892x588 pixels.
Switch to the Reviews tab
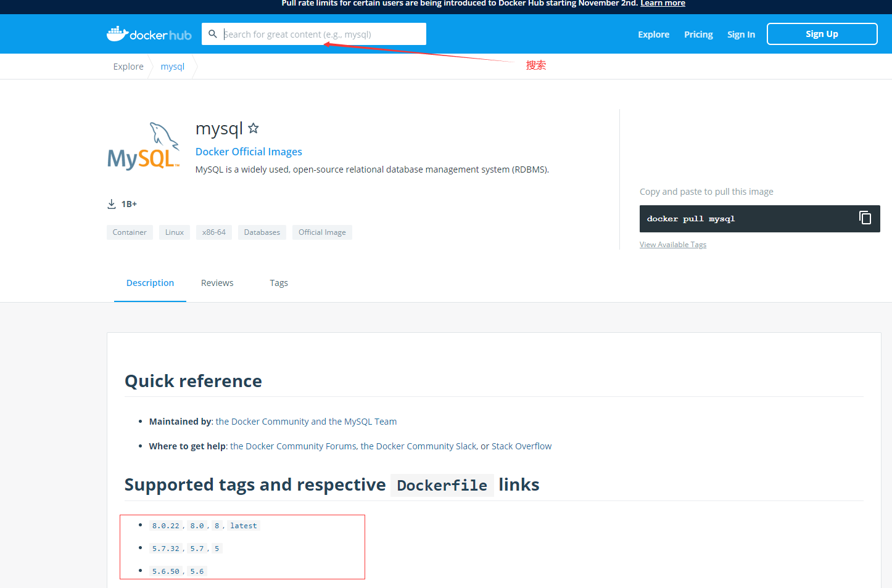(217, 283)
